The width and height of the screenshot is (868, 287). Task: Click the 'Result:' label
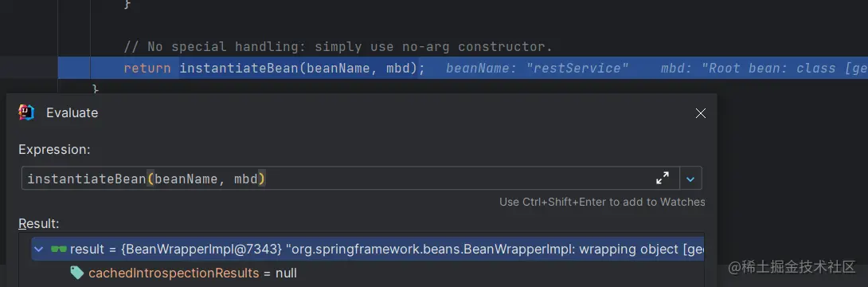(39, 223)
